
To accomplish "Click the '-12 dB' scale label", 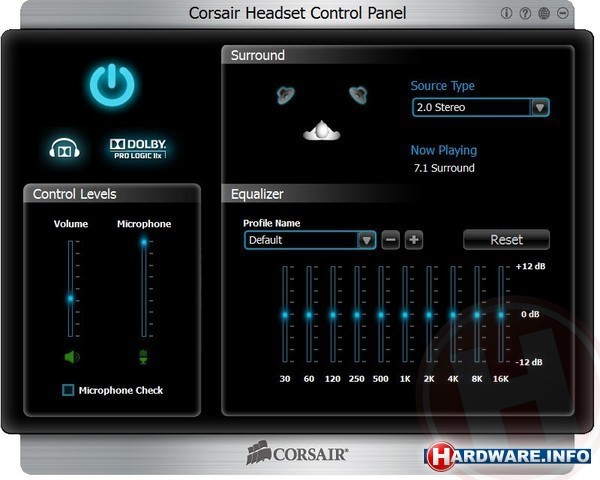I will (529, 362).
